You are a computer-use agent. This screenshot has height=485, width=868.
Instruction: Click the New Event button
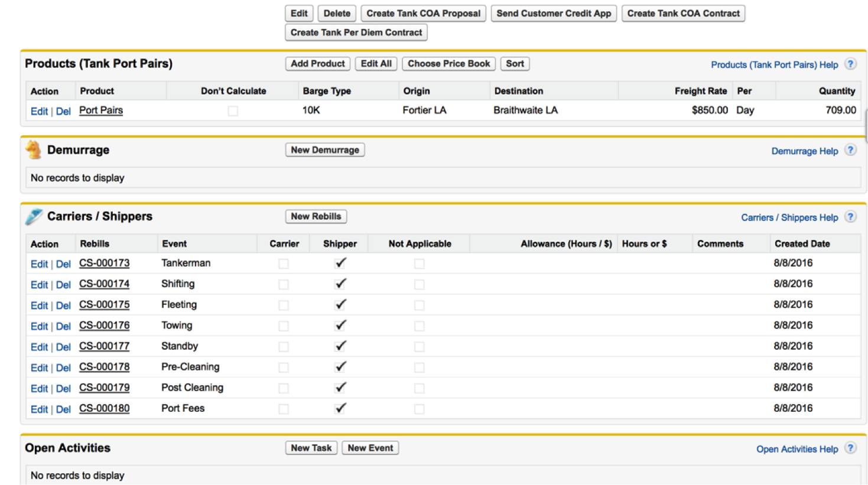[370, 448]
